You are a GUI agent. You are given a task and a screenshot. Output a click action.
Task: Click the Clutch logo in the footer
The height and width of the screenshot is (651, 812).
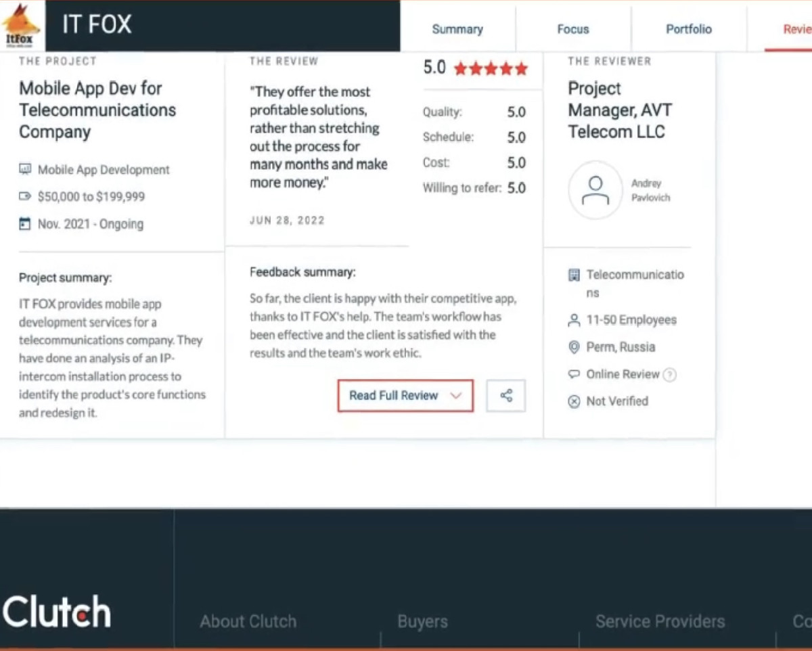coord(57,612)
